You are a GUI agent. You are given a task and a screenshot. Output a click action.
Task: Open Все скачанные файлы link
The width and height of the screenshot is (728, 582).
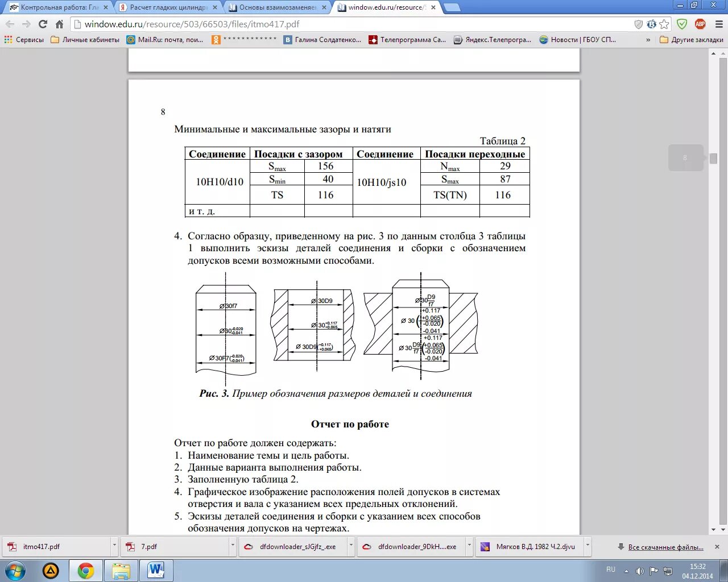click(665, 547)
